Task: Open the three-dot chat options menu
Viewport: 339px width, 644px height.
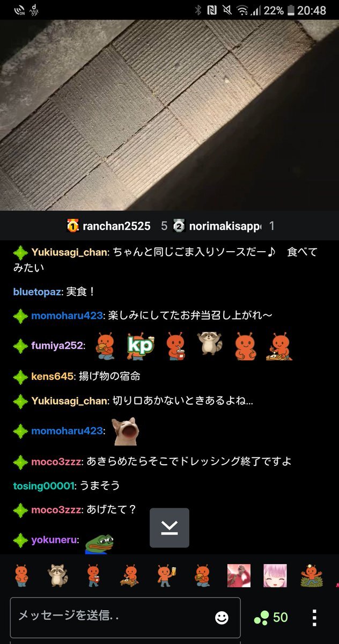Action: tap(314, 618)
